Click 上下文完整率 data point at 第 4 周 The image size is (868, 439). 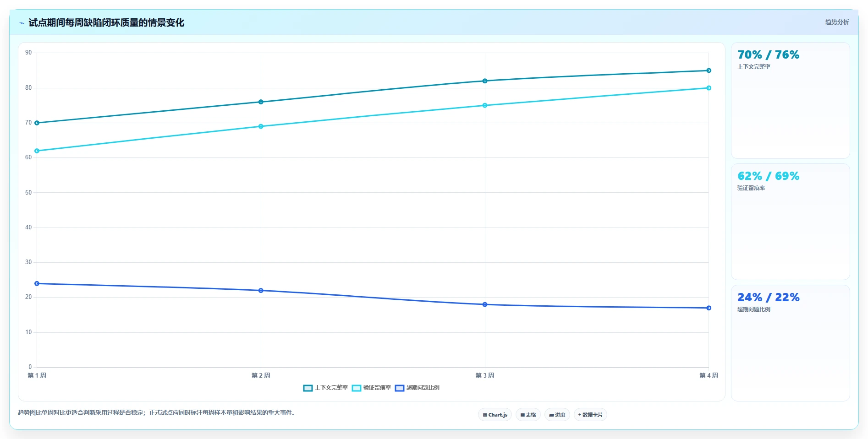pyautogui.click(x=709, y=70)
